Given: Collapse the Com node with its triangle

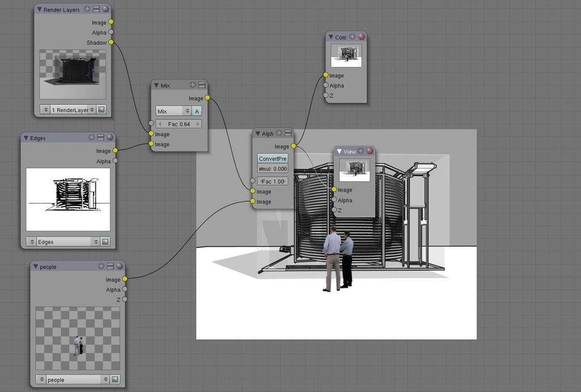Looking at the screenshot, I should click(331, 37).
